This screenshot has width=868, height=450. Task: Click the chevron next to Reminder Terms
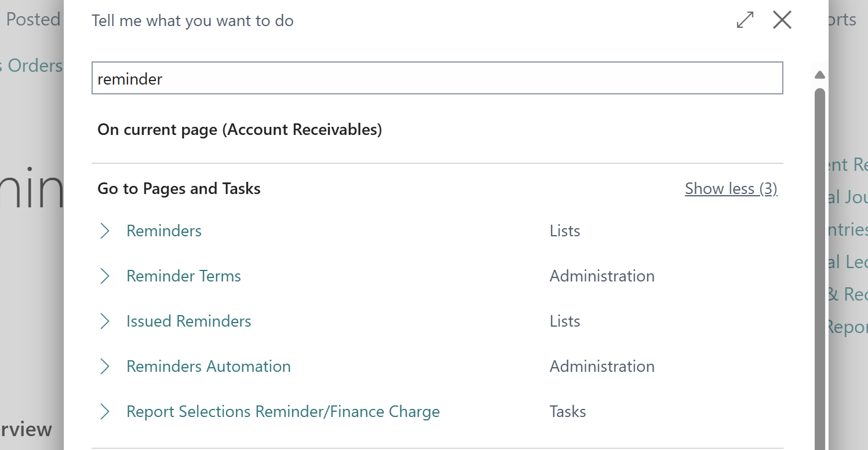pos(105,276)
